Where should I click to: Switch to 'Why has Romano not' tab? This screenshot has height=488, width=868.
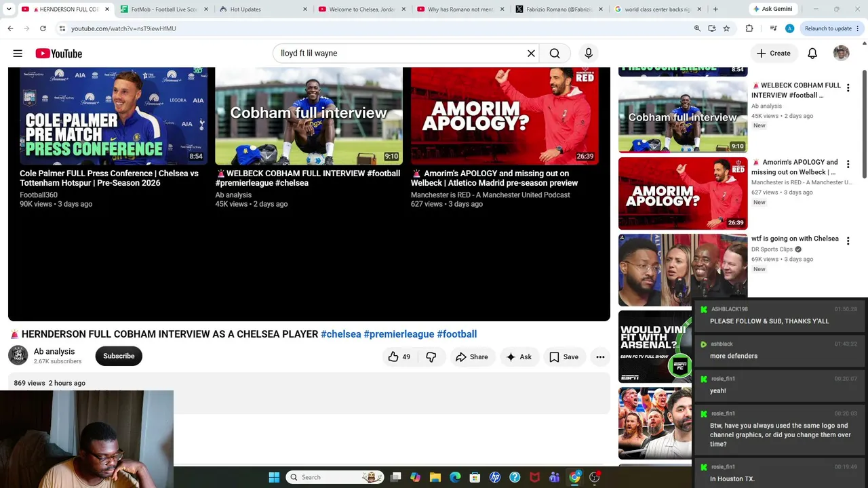pos(461,9)
